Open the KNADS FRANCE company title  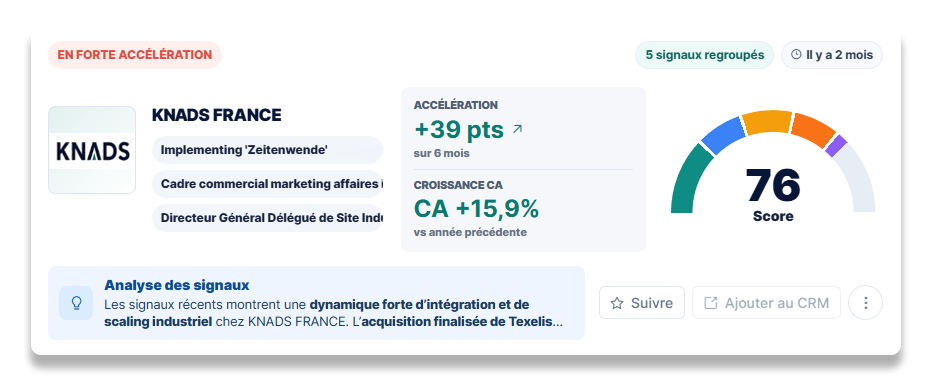pos(217,115)
